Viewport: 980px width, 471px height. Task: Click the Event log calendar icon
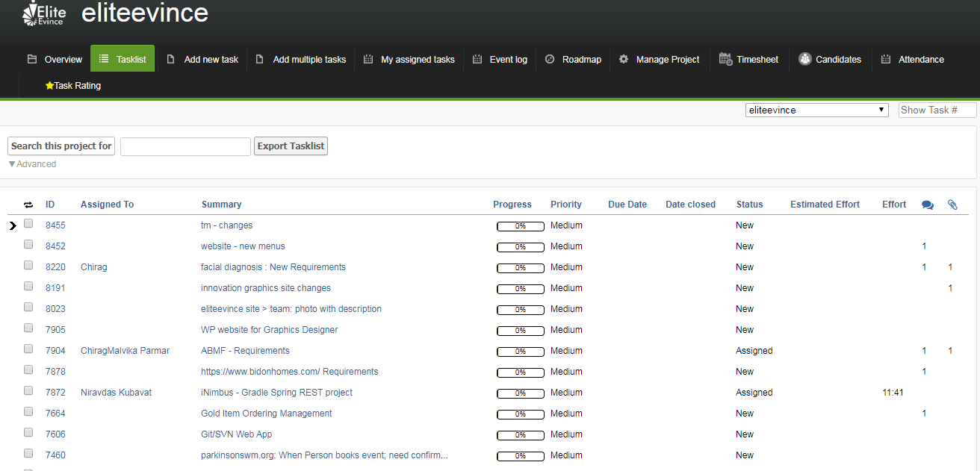click(477, 59)
